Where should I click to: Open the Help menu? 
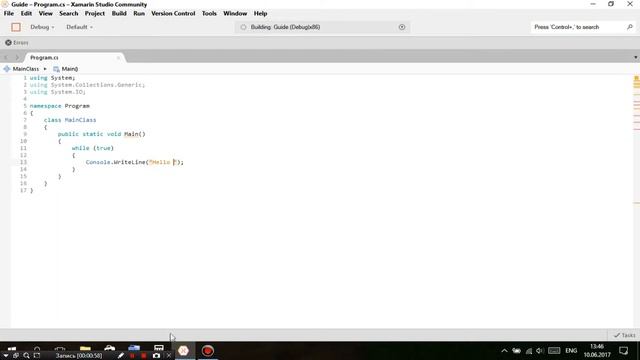point(260,13)
